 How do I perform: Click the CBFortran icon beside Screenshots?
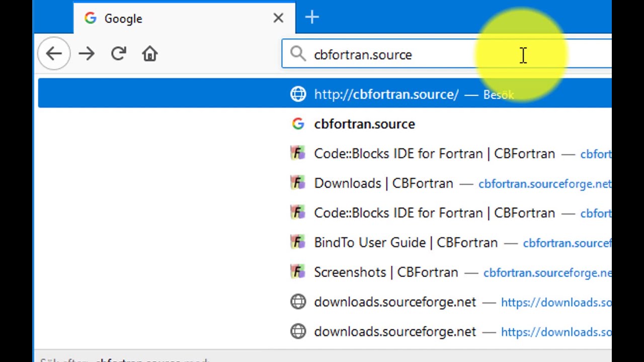[x=298, y=272]
